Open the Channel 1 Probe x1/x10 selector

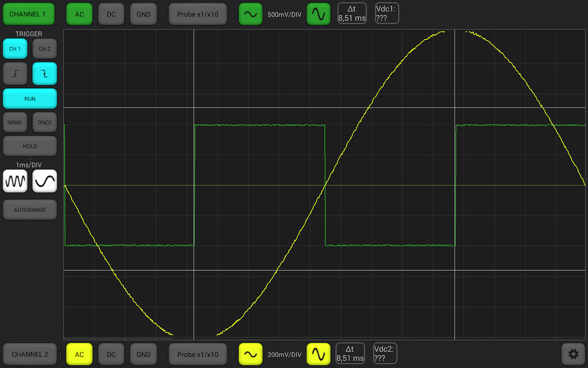pos(198,13)
